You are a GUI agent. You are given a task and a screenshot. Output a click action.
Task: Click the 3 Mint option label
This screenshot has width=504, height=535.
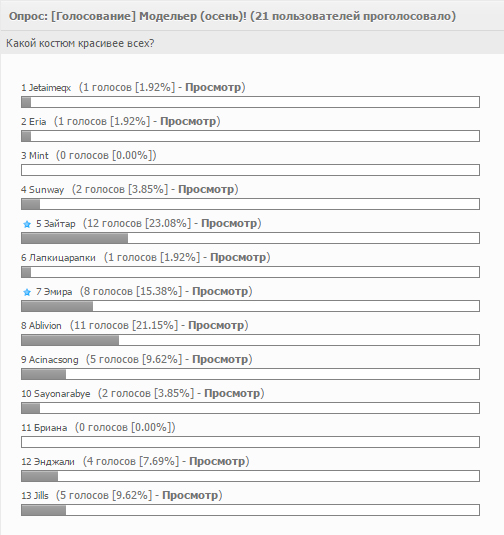pos(35,156)
